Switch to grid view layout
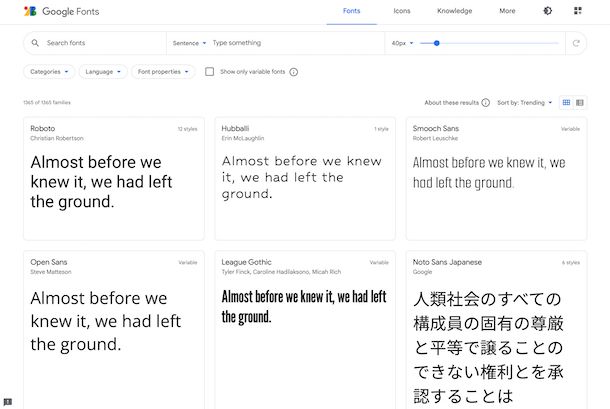610x409 pixels. 566,103
